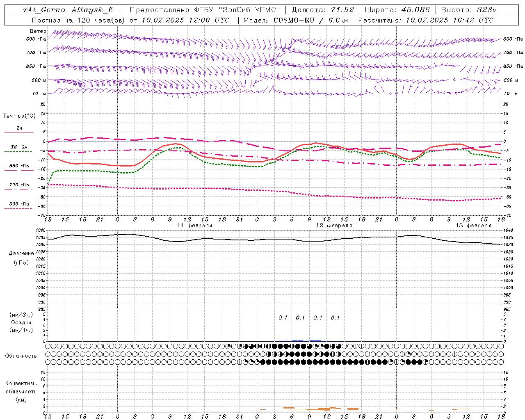The image size is (525, 420).
Task: Click the solid line swatch beneath 2м legend
Action: click(x=19, y=132)
